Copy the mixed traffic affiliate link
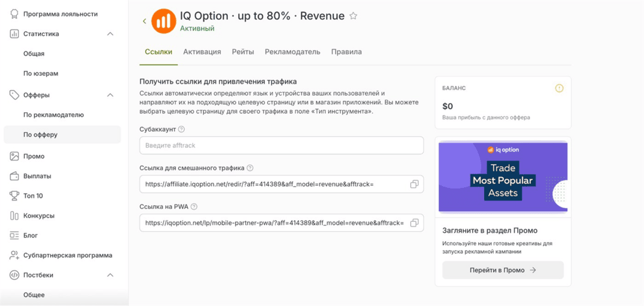 (414, 184)
